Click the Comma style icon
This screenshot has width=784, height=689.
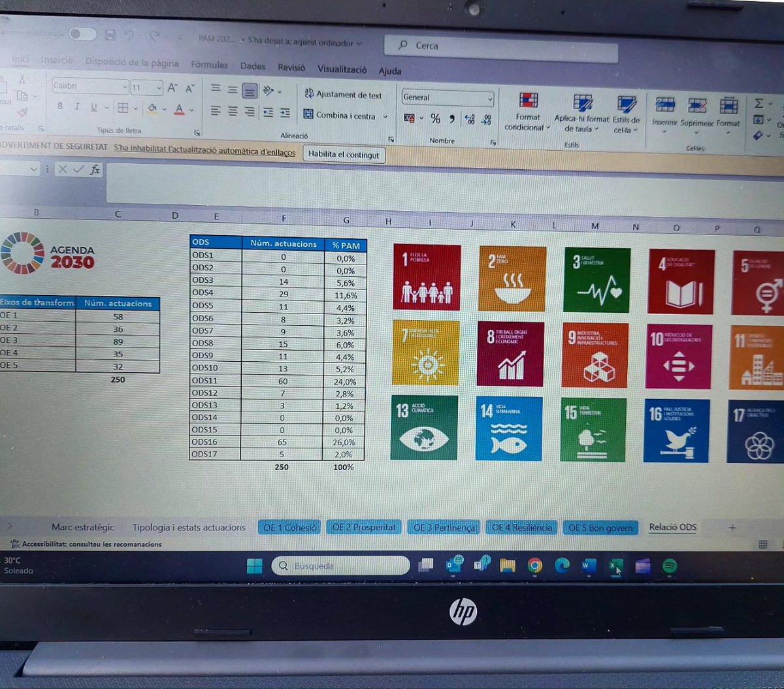pos(451,119)
